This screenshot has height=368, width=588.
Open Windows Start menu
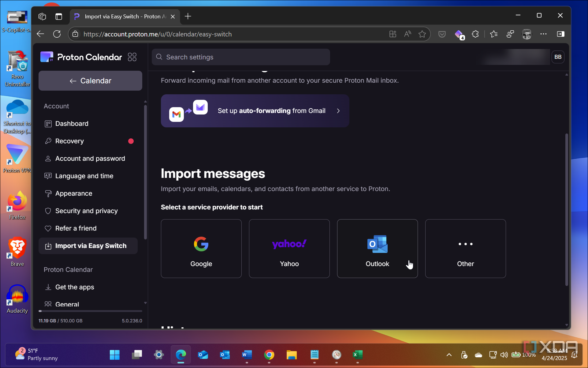[115, 355]
